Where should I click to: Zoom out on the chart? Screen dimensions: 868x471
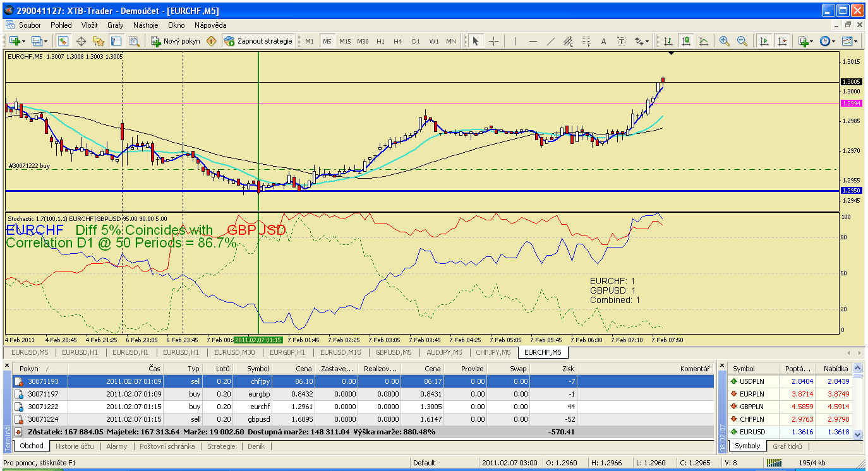point(742,41)
